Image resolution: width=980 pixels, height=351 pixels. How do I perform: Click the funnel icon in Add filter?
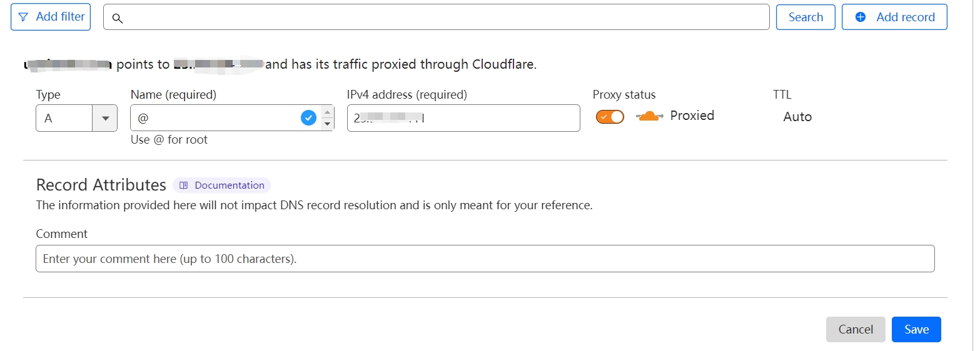pyautogui.click(x=23, y=17)
